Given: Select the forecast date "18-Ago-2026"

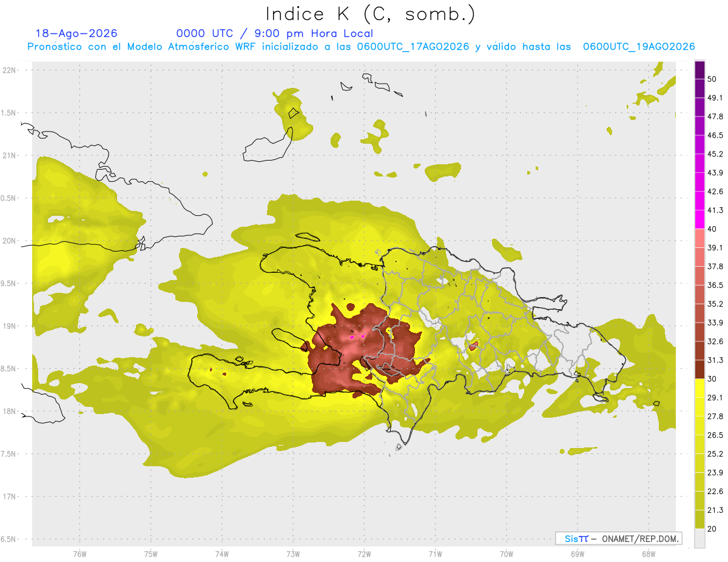Looking at the screenshot, I should [76, 33].
